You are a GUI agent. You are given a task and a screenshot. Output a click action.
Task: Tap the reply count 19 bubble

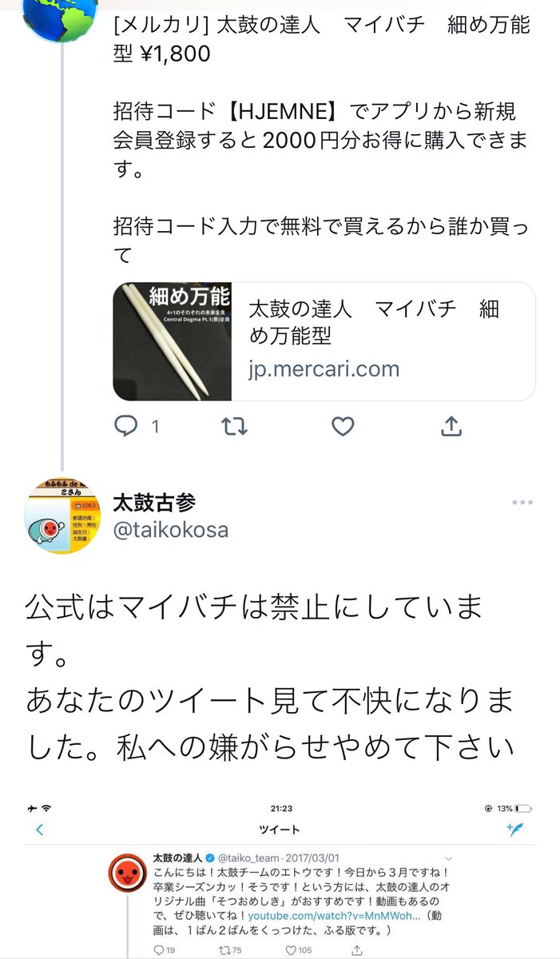click(x=164, y=950)
